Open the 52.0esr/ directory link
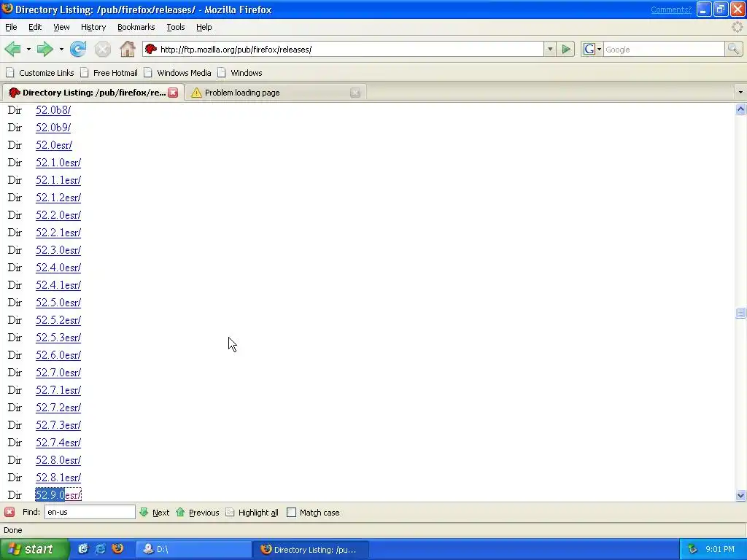This screenshot has height=560, width=747. click(x=54, y=145)
